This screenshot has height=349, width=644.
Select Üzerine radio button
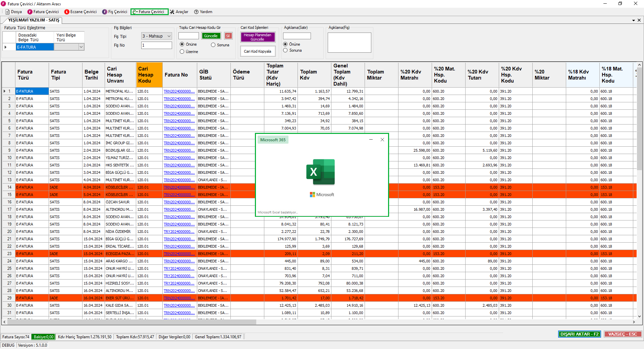pos(182,52)
